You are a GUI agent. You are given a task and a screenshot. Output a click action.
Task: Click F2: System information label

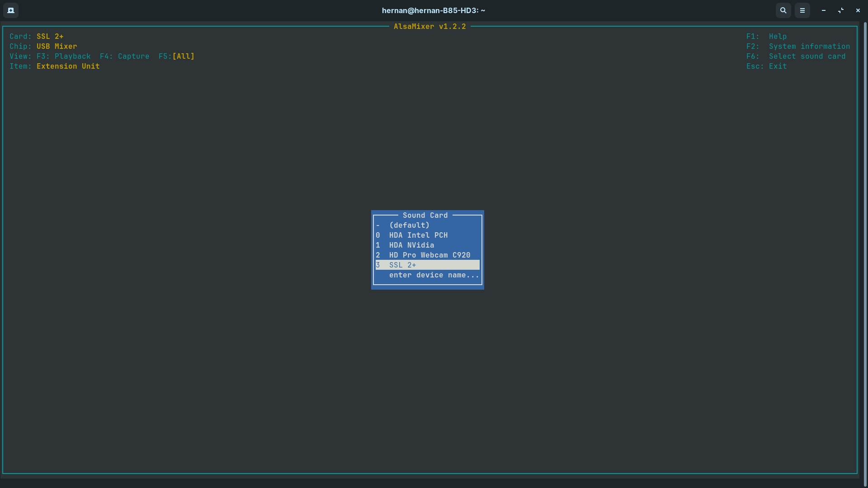tap(798, 46)
